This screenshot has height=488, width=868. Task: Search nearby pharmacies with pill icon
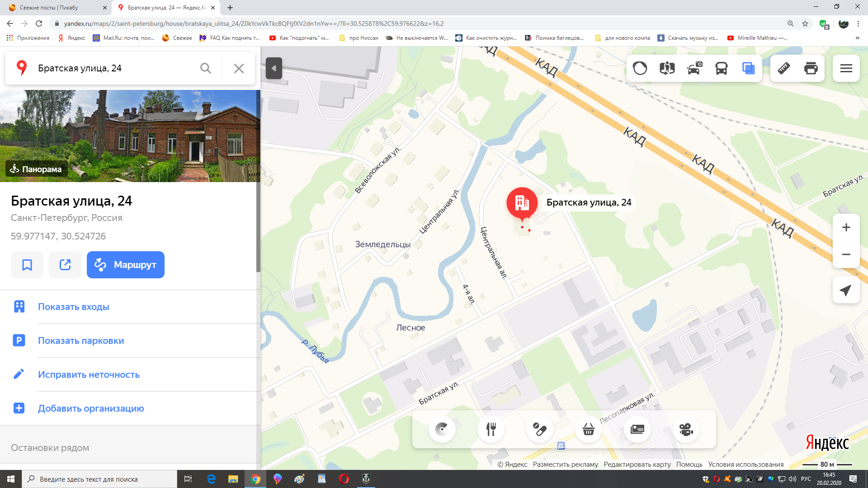point(539,429)
